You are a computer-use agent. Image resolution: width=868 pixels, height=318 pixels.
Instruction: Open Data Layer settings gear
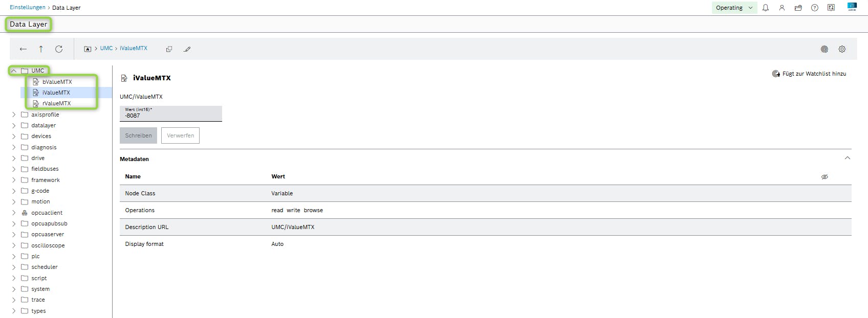pyautogui.click(x=842, y=49)
